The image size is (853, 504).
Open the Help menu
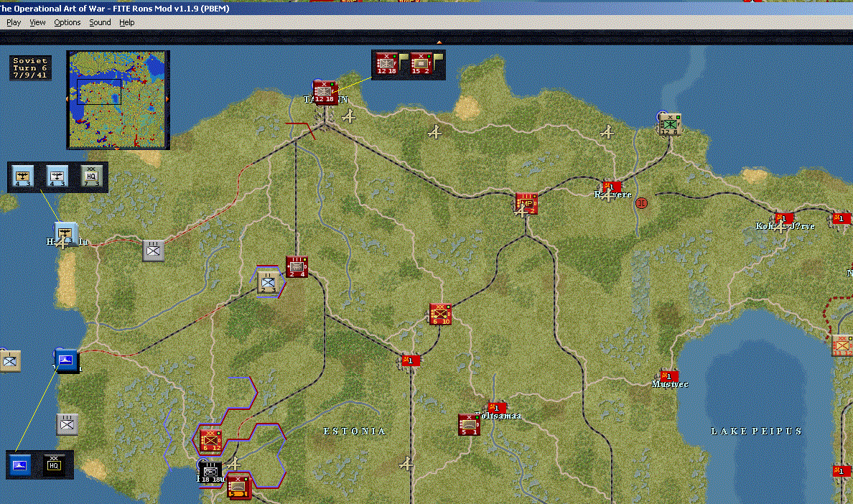pos(127,22)
